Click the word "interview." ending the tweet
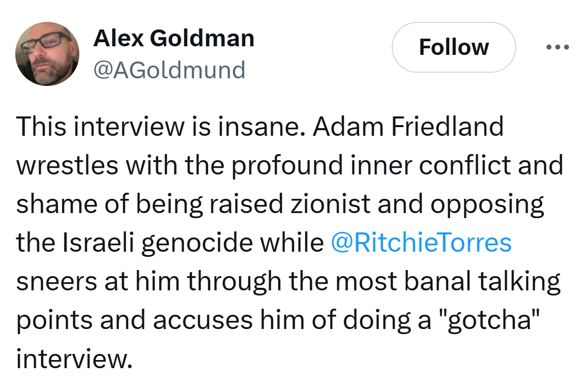The image size is (588, 388). pyautogui.click(x=74, y=359)
